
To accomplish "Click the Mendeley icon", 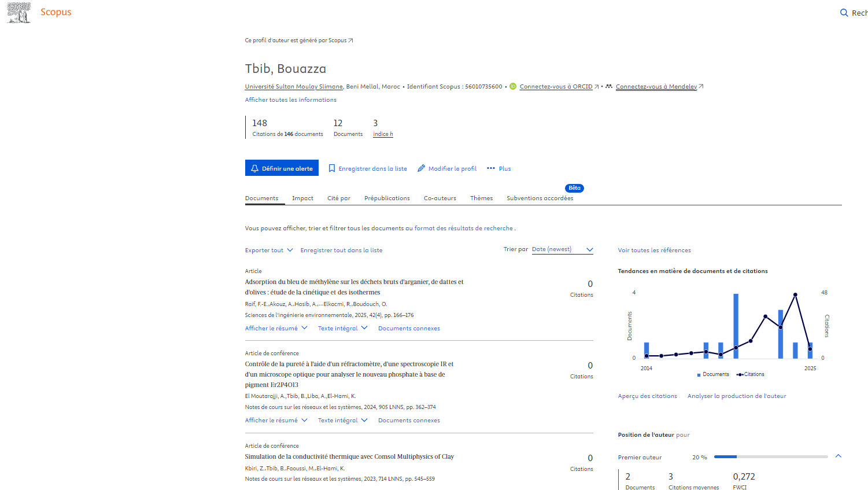I will [609, 87].
